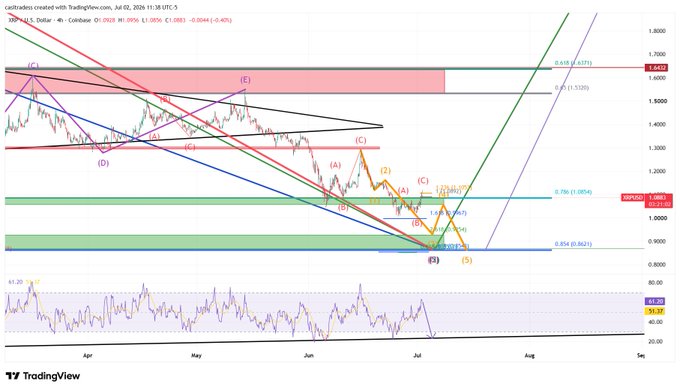Select the 1.5000 price axis label

[x=657, y=101]
